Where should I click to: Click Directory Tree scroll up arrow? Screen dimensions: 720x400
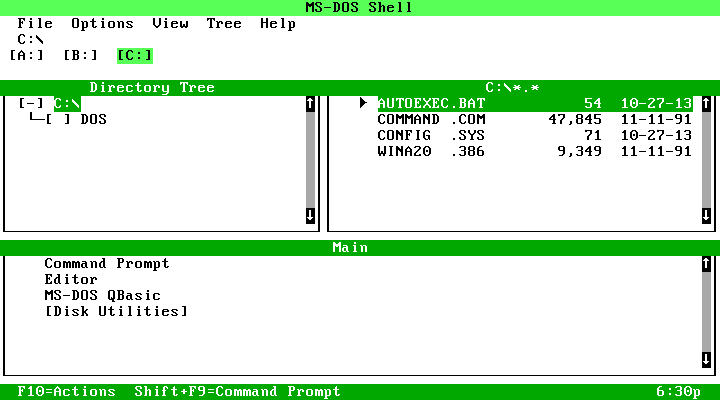click(310, 104)
